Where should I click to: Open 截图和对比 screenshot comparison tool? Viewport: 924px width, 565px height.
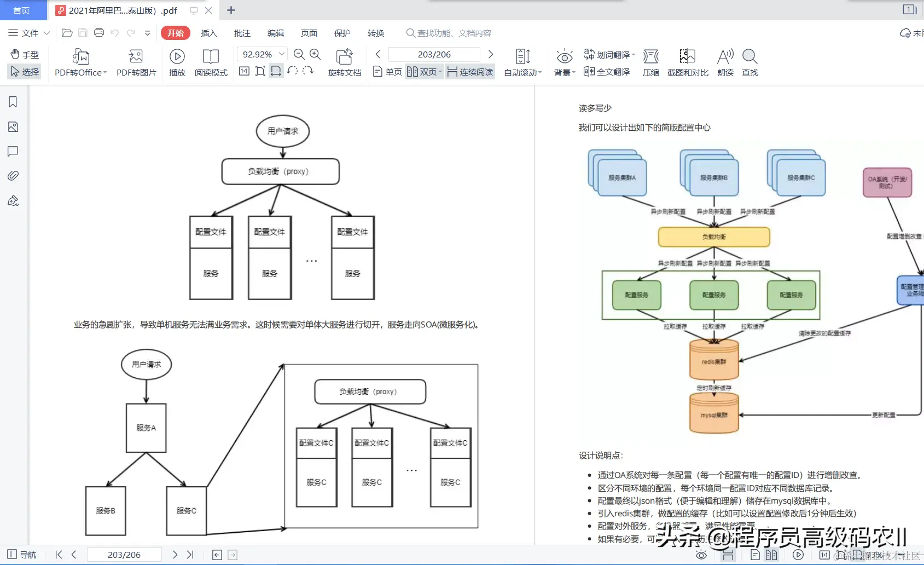coord(687,62)
